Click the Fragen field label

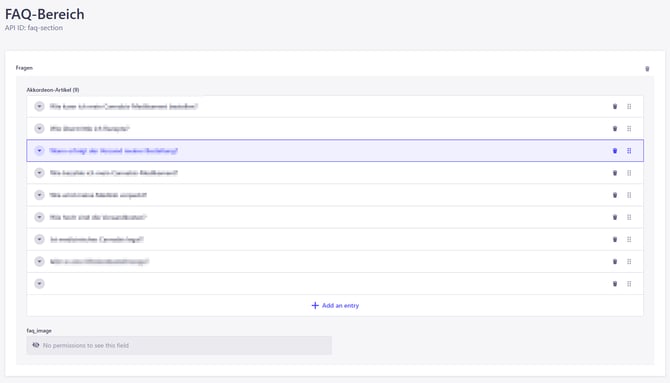24,68
